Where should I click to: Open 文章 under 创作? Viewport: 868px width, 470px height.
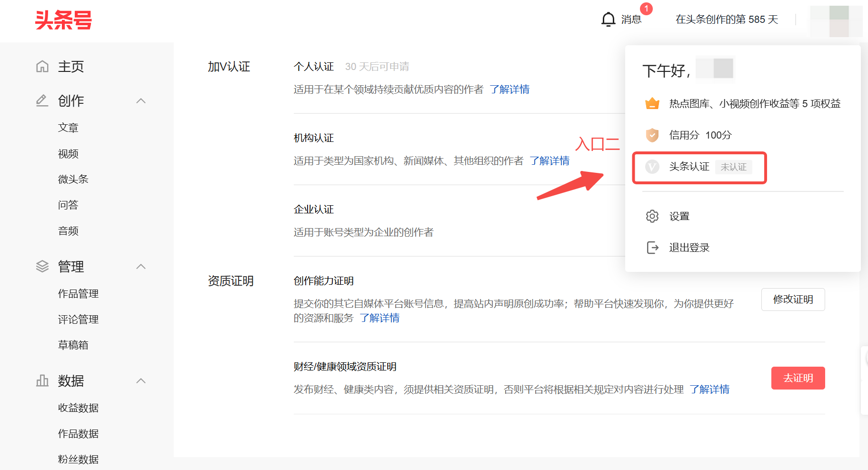coord(68,128)
